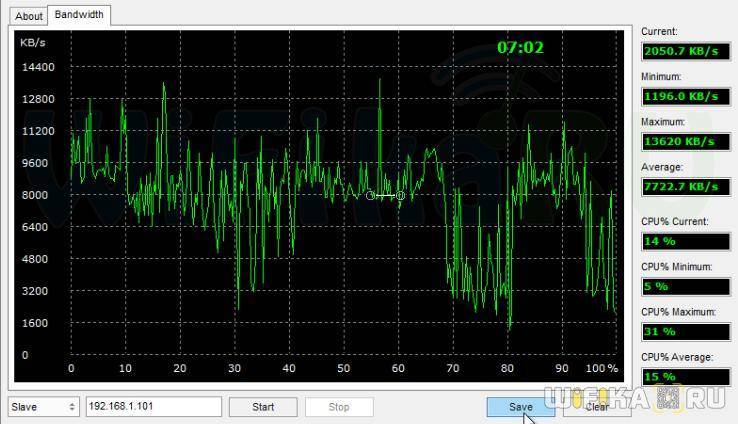This screenshot has width=738, height=424.
Task: Click the Minimum value 1196.0 KB/s
Action: point(686,96)
